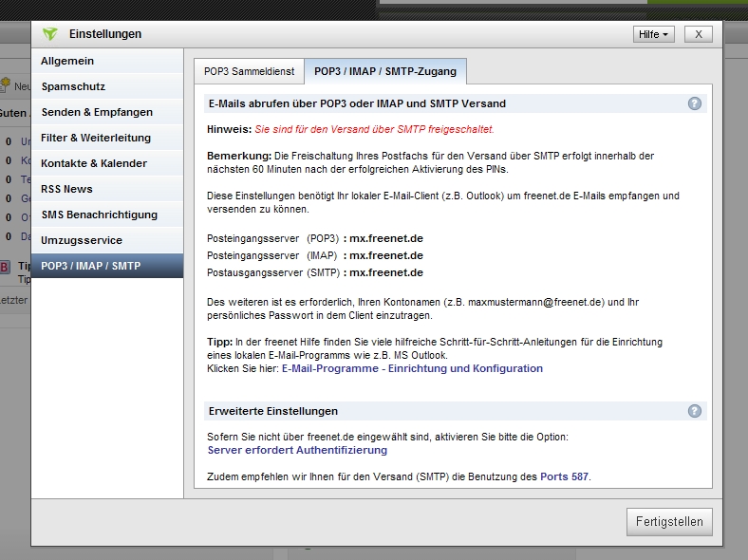Go to Senden & Empfangen settings
Viewport: 748px width, 560px height.
[107, 112]
